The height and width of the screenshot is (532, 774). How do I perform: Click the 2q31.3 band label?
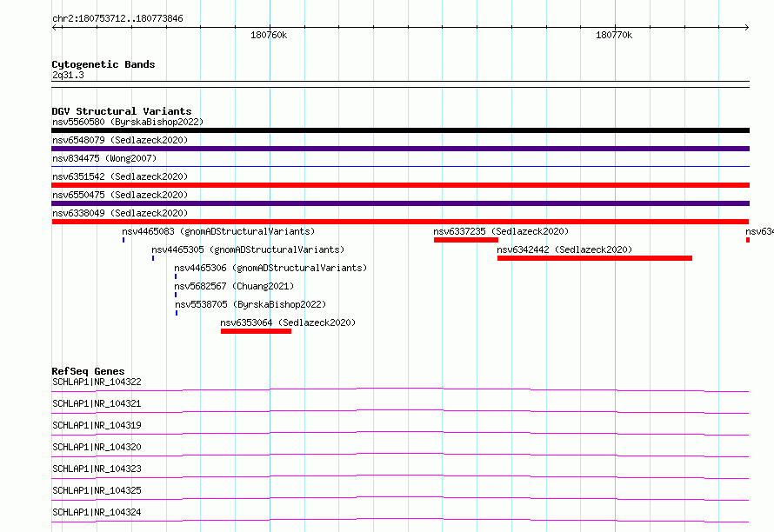(x=68, y=75)
